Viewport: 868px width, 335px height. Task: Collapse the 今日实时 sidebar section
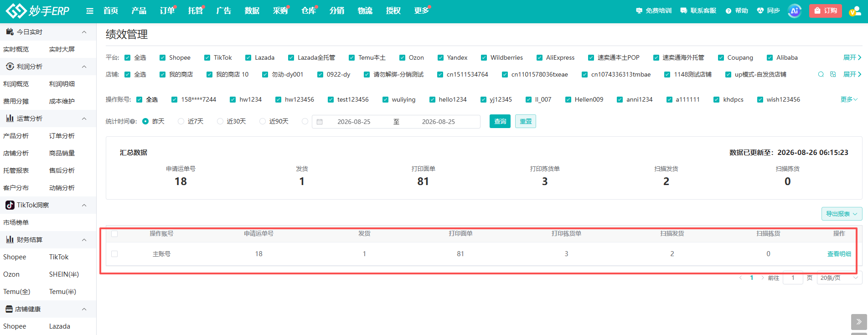[84, 32]
